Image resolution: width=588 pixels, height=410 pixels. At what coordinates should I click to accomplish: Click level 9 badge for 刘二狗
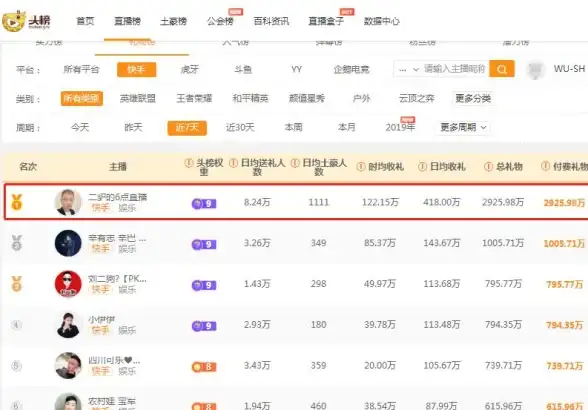pos(204,285)
